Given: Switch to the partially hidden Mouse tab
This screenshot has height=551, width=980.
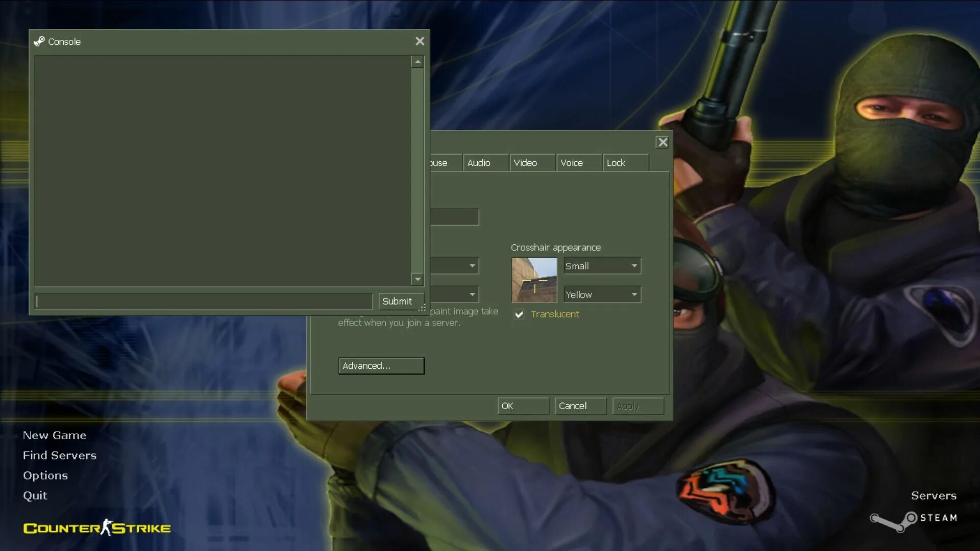Looking at the screenshot, I should pyautogui.click(x=446, y=163).
